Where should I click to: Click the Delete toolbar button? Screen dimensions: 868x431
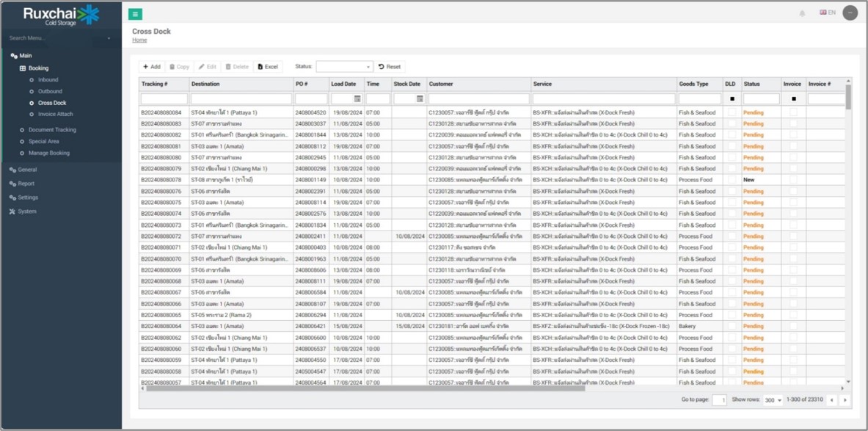pyautogui.click(x=237, y=67)
